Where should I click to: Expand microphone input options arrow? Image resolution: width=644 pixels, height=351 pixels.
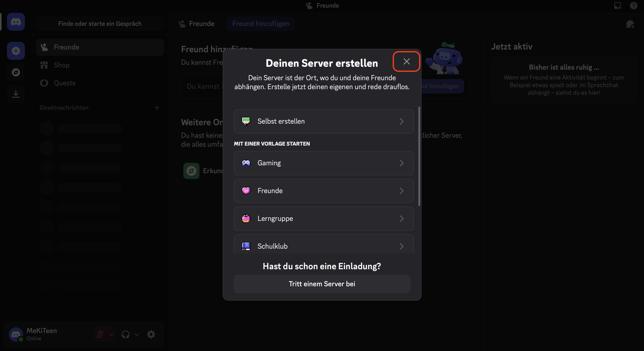111,334
